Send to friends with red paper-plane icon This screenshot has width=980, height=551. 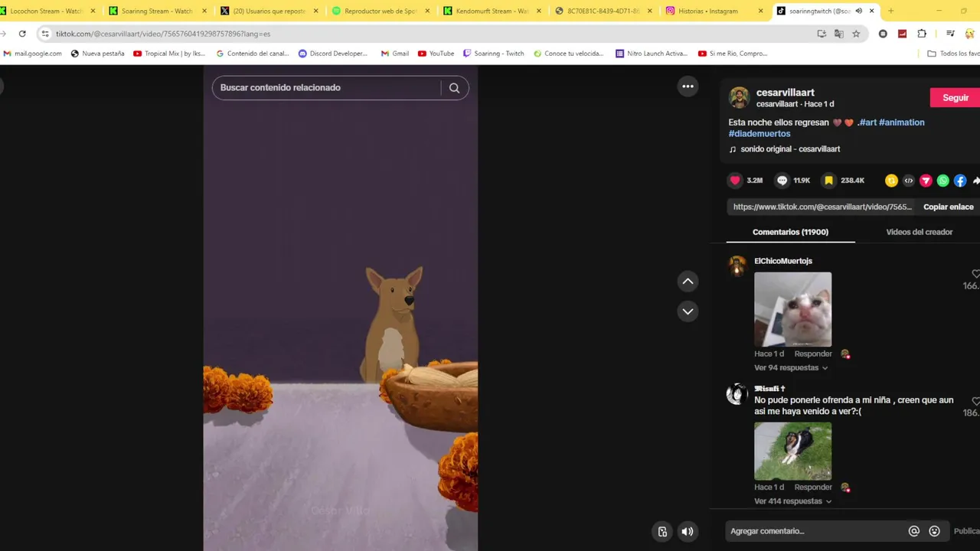pyautogui.click(x=926, y=181)
